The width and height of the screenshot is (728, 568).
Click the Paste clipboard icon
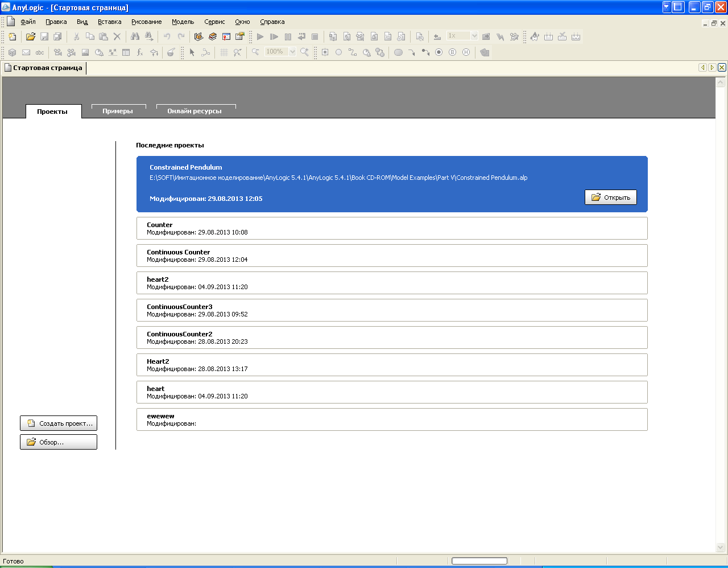(x=104, y=36)
